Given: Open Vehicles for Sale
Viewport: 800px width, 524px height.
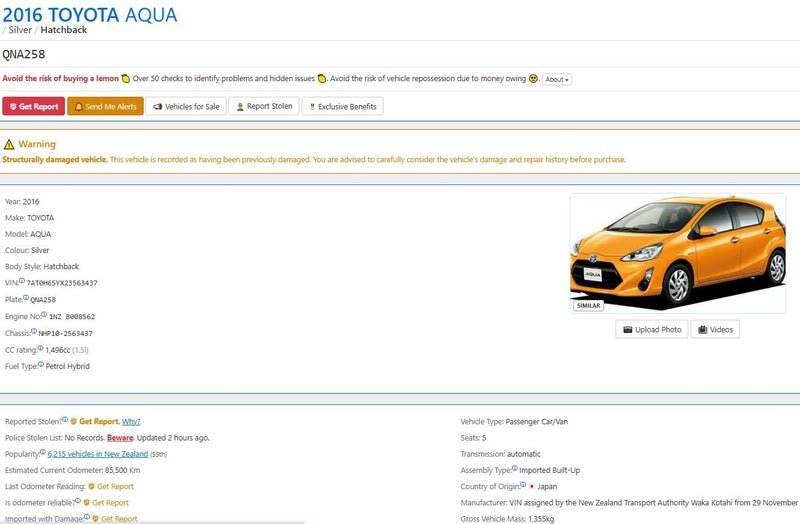Looking at the screenshot, I should 186,106.
